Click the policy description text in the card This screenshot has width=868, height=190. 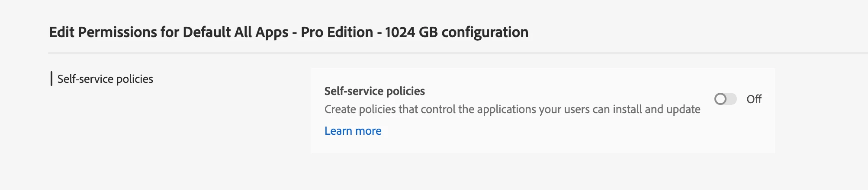tap(512, 109)
